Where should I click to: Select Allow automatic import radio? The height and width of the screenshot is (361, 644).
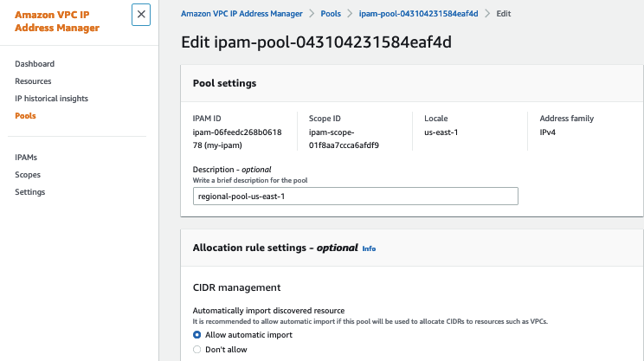[x=196, y=335]
